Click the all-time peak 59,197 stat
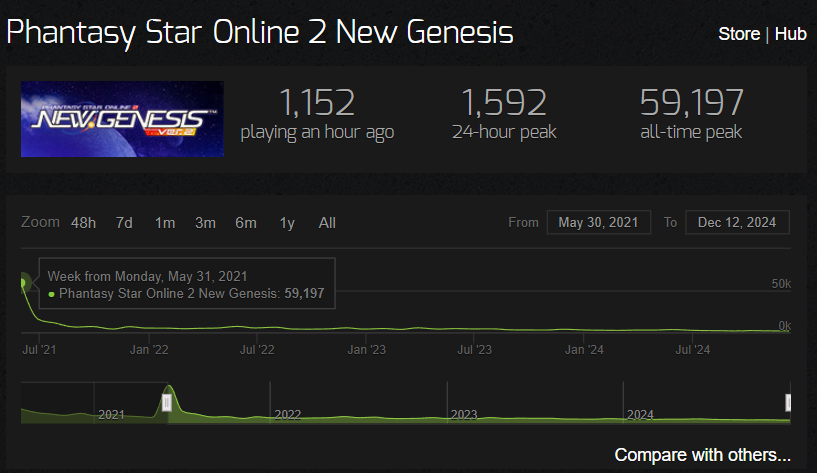Image resolution: width=817 pixels, height=473 pixels. click(691, 114)
